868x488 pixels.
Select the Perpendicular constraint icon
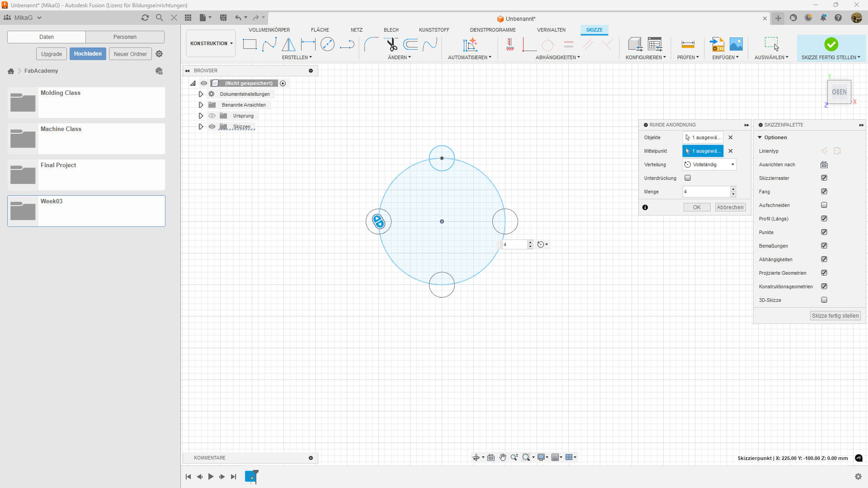[x=607, y=44]
